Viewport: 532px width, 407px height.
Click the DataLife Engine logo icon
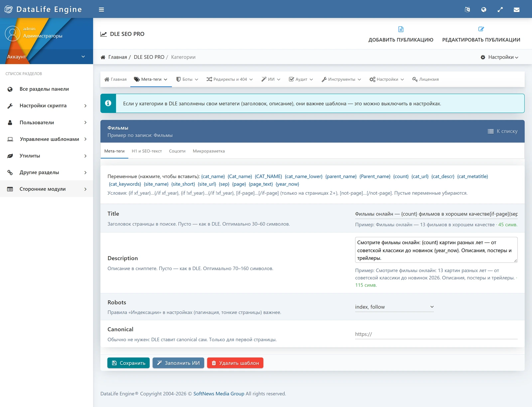click(8, 9)
